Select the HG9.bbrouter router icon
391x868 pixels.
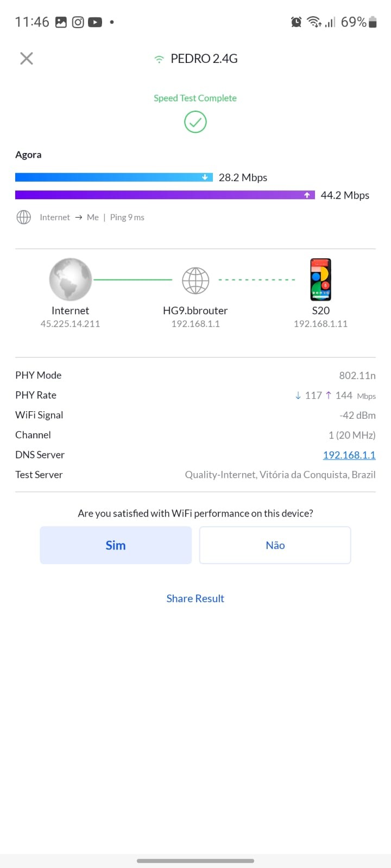point(195,280)
